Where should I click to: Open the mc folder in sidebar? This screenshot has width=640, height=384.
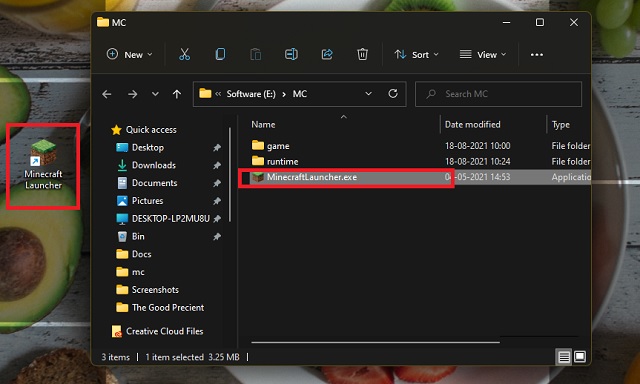[138, 272]
